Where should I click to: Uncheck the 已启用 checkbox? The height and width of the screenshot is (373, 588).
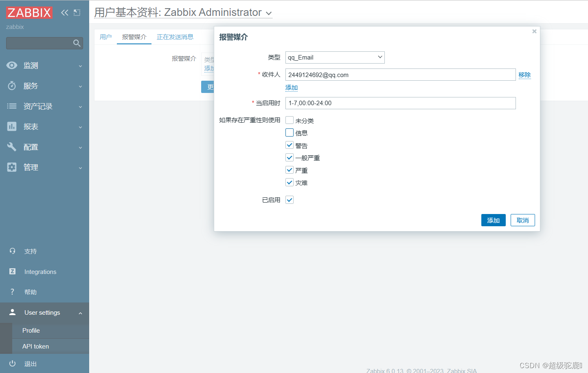(x=289, y=200)
